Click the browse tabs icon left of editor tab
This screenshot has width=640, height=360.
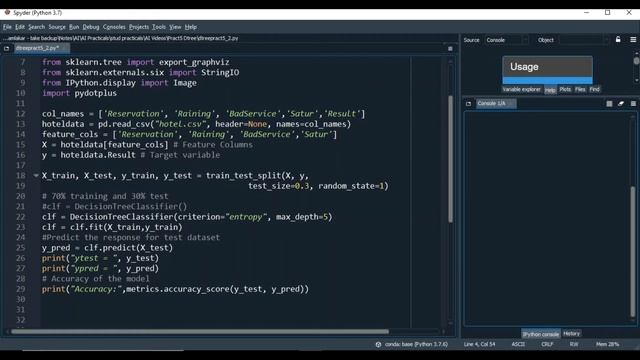click(x=7, y=49)
